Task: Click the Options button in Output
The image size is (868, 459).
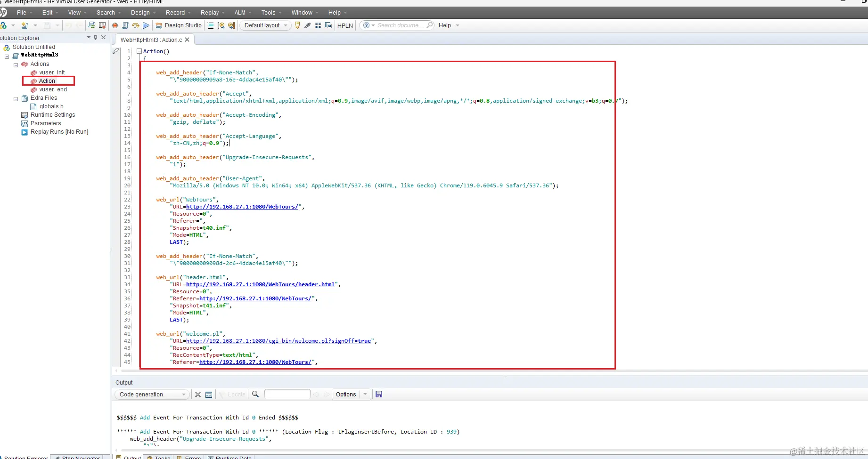Action: [346, 395]
